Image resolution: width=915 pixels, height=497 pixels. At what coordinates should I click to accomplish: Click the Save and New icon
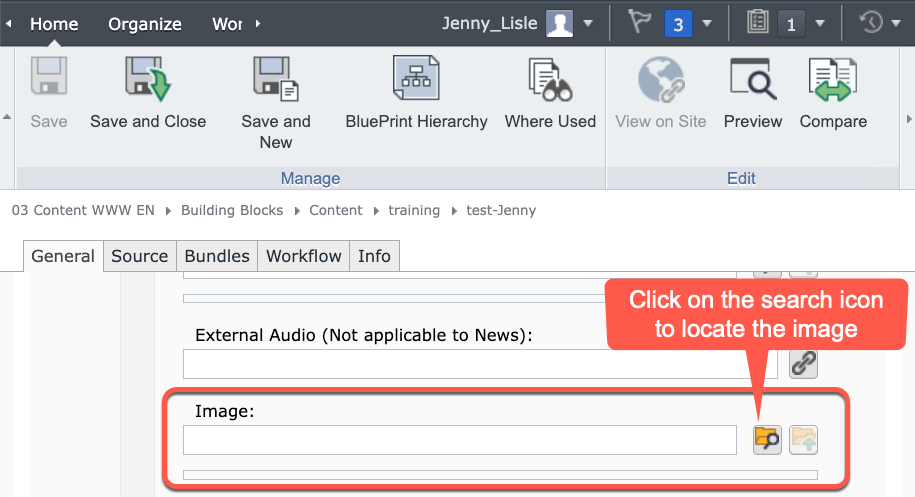(x=275, y=79)
